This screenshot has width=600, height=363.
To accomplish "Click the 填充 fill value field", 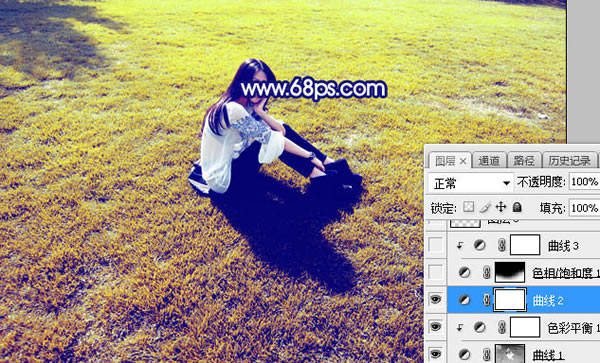I will pyautogui.click(x=584, y=208).
